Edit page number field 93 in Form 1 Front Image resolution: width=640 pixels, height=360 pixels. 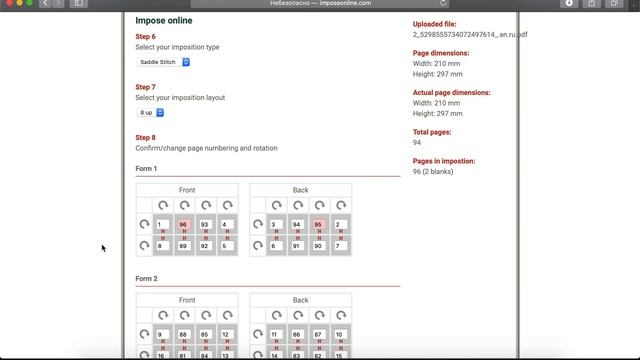[x=206, y=224]
